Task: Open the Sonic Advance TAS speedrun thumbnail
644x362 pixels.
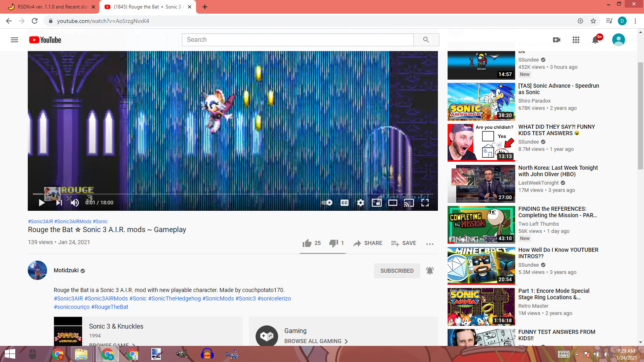Action: pos(481,101)
